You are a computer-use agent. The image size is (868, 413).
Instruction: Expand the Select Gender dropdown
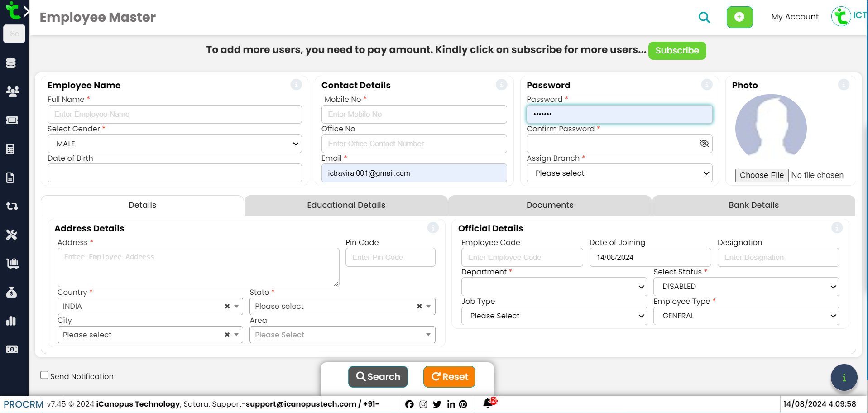pos(174,144)
